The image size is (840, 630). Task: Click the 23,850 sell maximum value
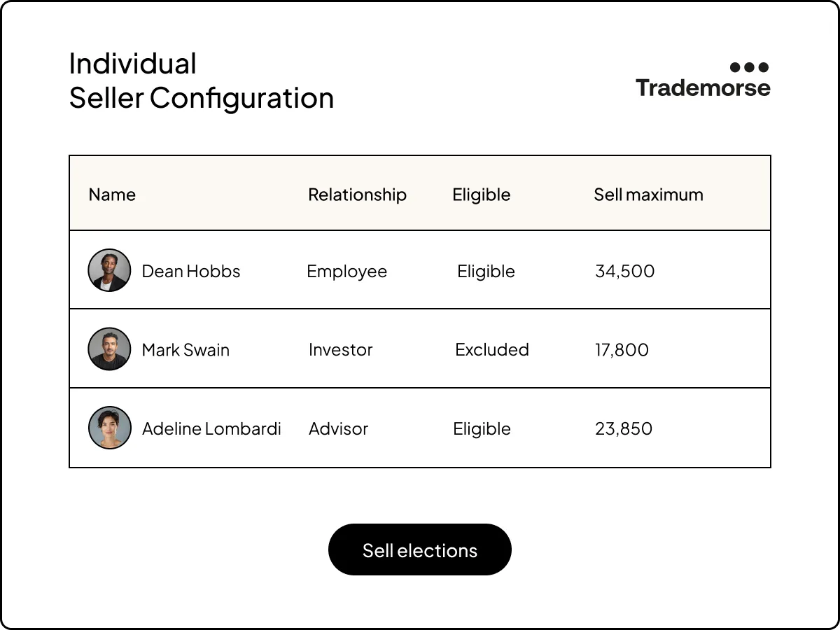click(x=623, y=428)
